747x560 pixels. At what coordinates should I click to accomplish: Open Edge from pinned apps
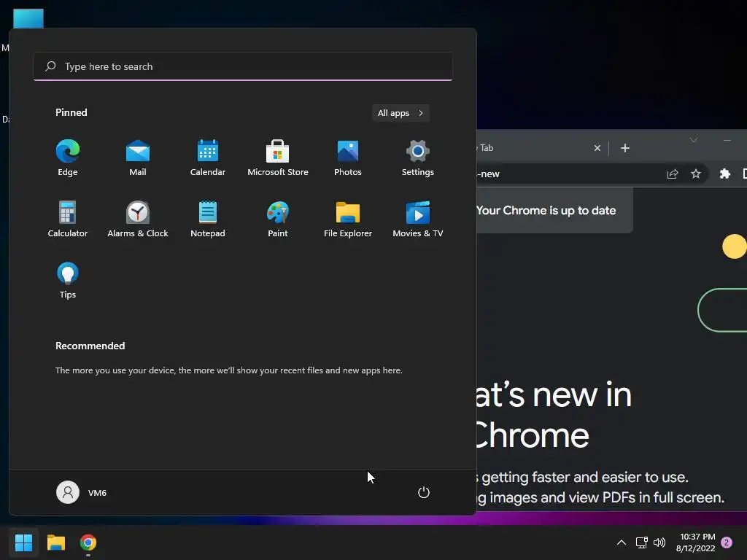pyautogui.click(x=68, y=158)
